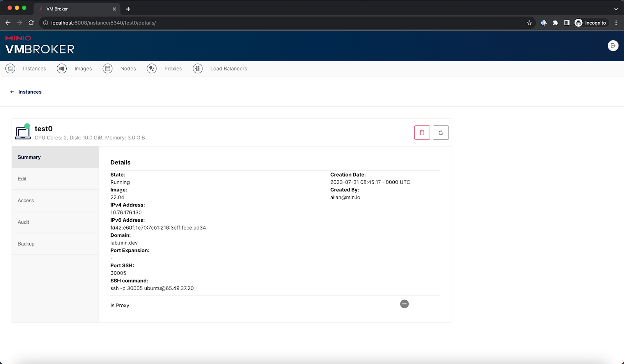This screenshot has height=364, width=624.
Task: Switch to the Edit tab
Action: pyautogui.click(x=22, y=179)
